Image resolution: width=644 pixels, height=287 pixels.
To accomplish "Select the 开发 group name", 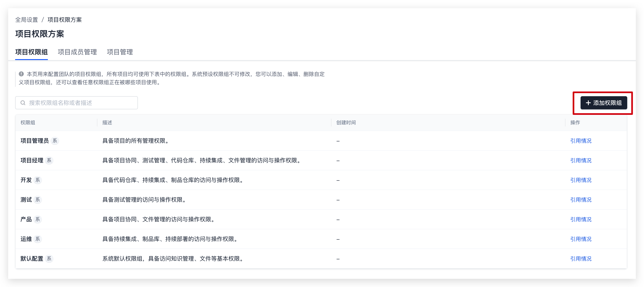I will click(x=26, y=180).
